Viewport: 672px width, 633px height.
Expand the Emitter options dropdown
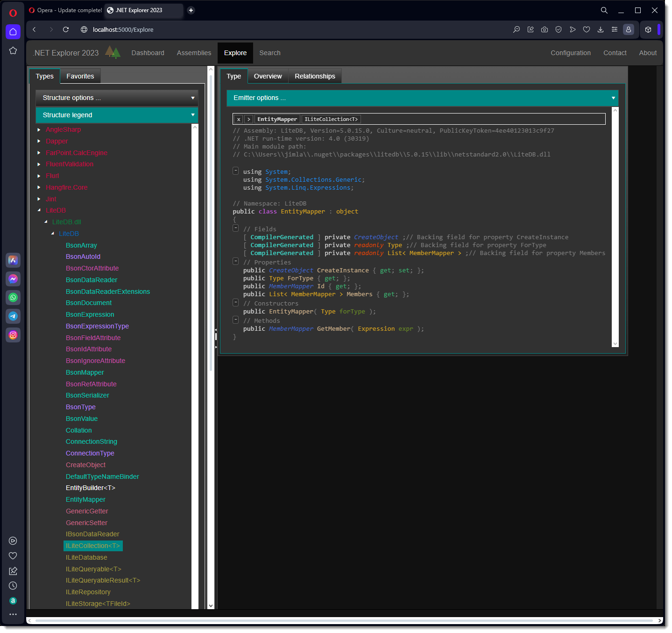click(x=422, y=98)
